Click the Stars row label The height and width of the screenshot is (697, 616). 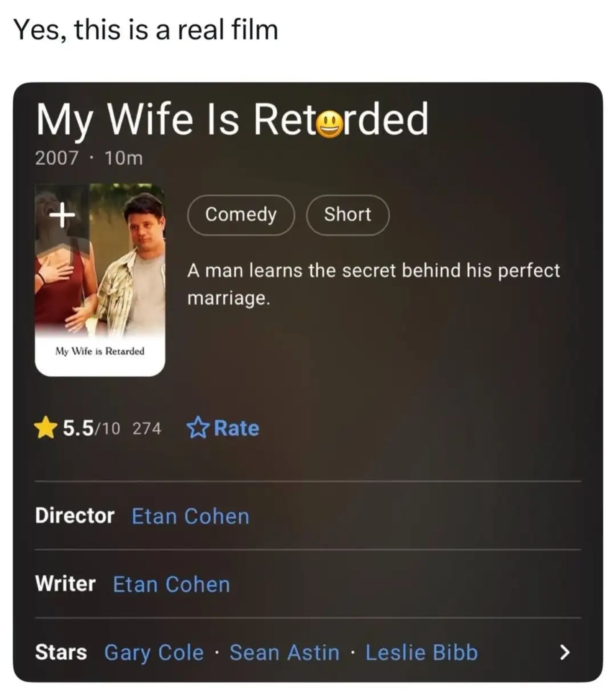[x=61, y=653]
